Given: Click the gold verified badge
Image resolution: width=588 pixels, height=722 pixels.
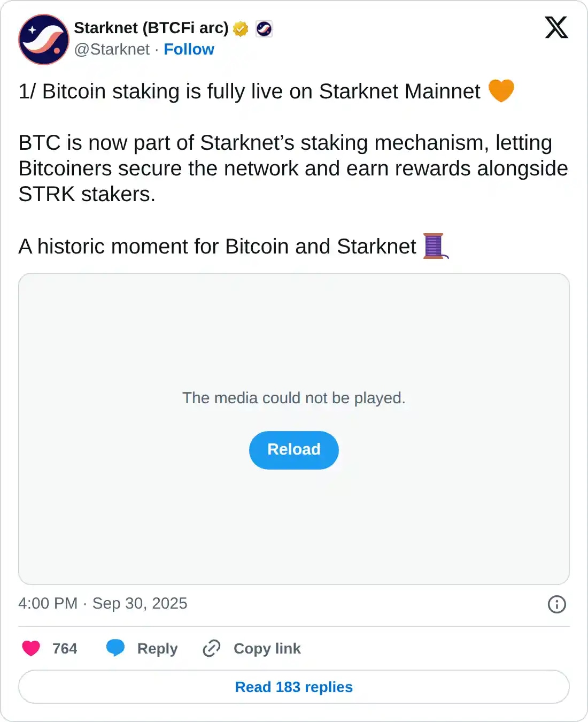Looking at the screenshot, I should click(x=241, y=28).
